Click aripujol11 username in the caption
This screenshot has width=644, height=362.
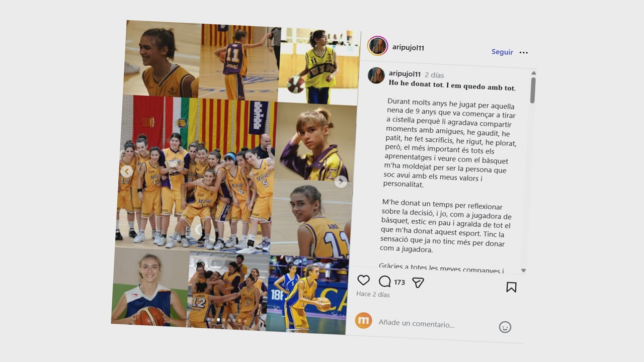click(x=405, y=74)
